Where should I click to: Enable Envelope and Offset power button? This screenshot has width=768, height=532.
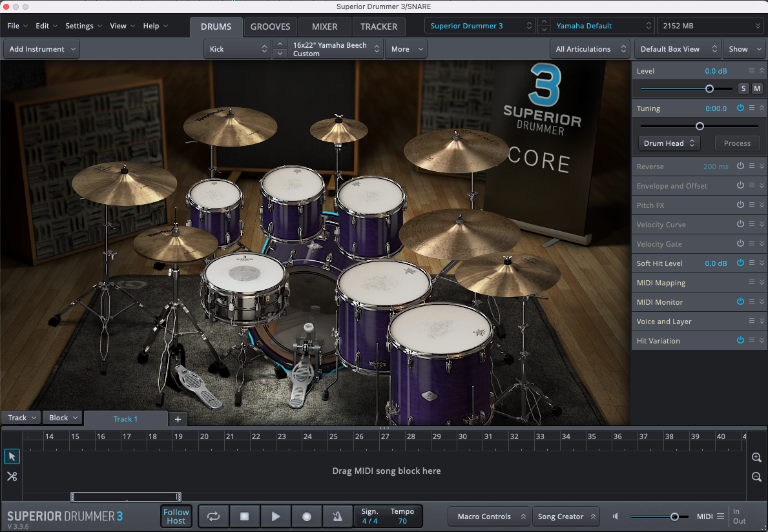tap(740, 185)
